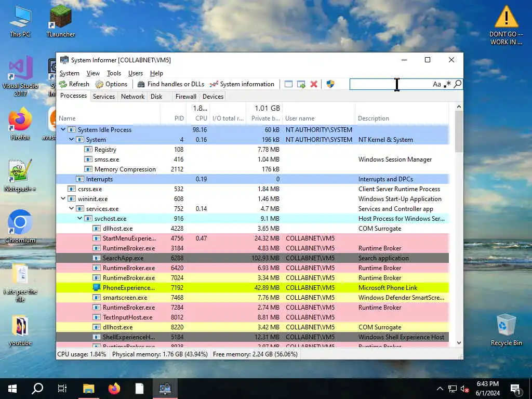532x399 pixels.
Task: Select the TextInputHost.exe process row
Action: point(252,317)
